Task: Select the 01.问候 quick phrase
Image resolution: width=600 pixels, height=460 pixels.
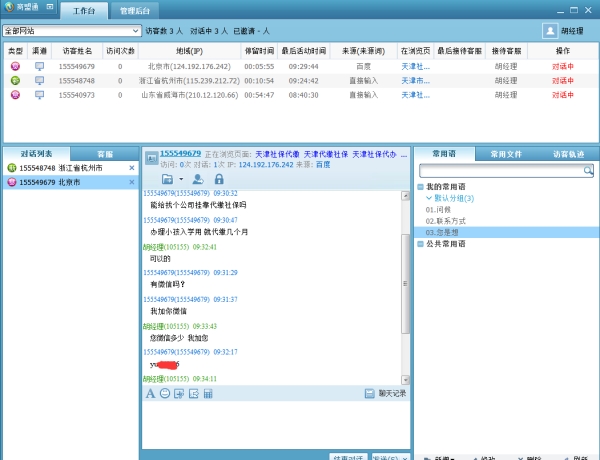Action: tap(438, 210)
